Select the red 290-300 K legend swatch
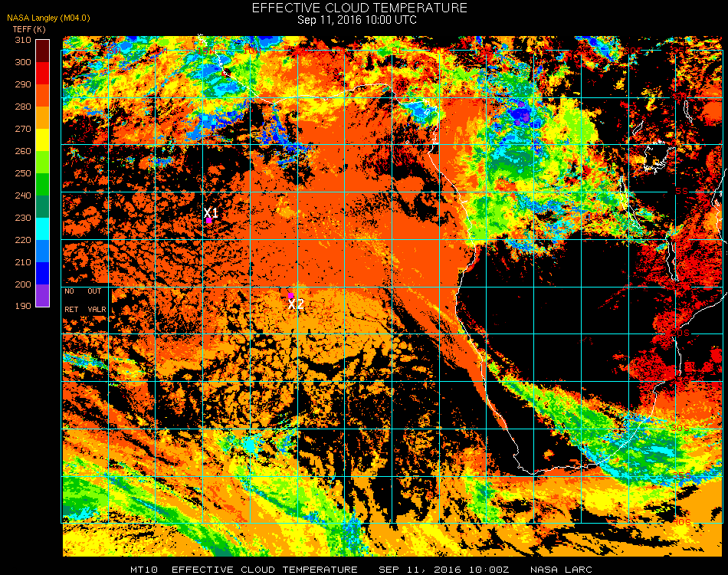The width and height of the screenshot is (728, 575). pyautogui.click(x=43, y=74)
